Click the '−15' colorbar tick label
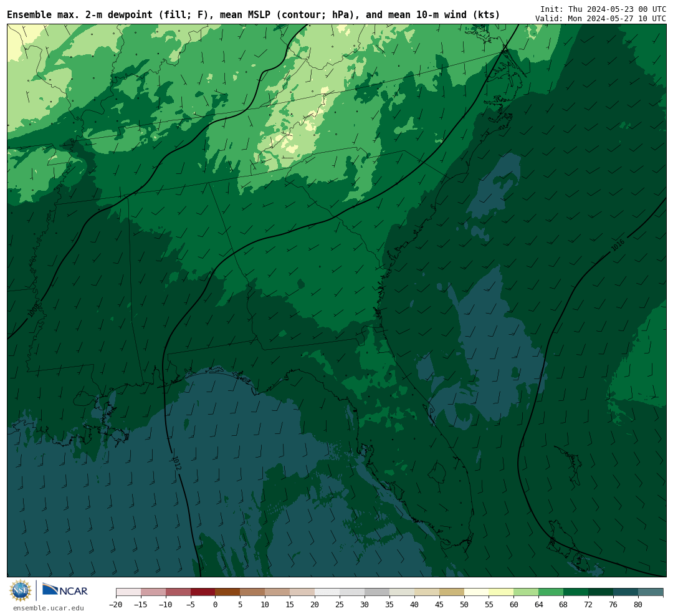Viewport: 673px width, 616px height. click(x=141, y=605)
